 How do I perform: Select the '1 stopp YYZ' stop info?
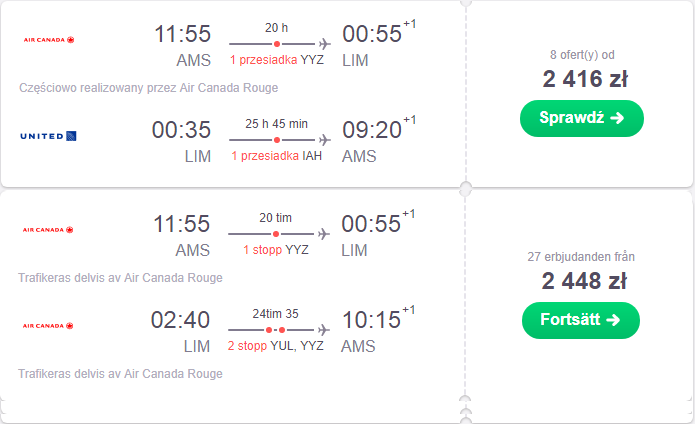276,250
